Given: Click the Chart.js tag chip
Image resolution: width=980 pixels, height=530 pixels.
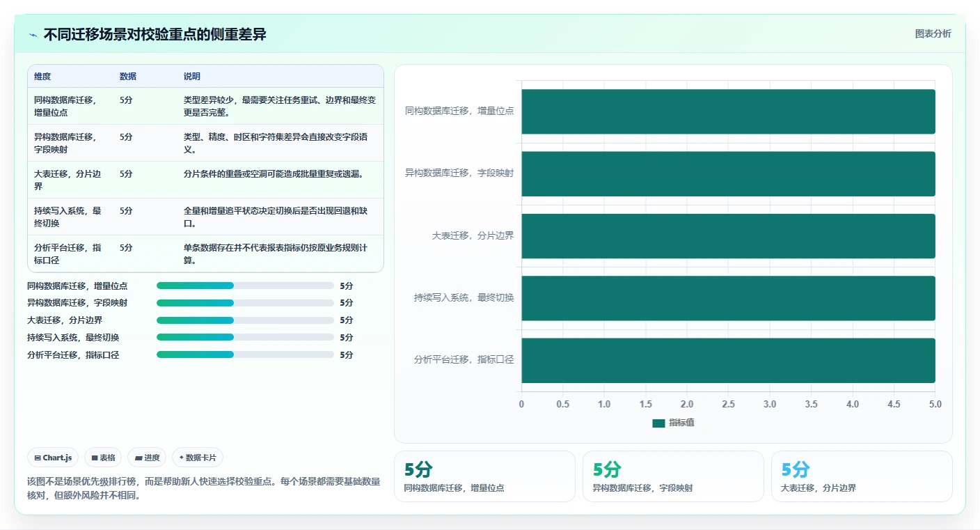Looking at the screenshot, I should click(54, 458).
